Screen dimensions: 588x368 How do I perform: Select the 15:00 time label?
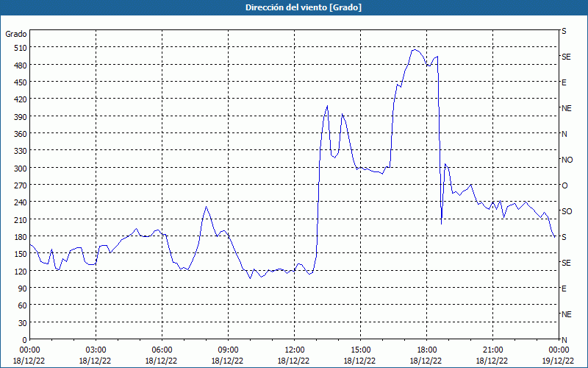pos(360,350)
